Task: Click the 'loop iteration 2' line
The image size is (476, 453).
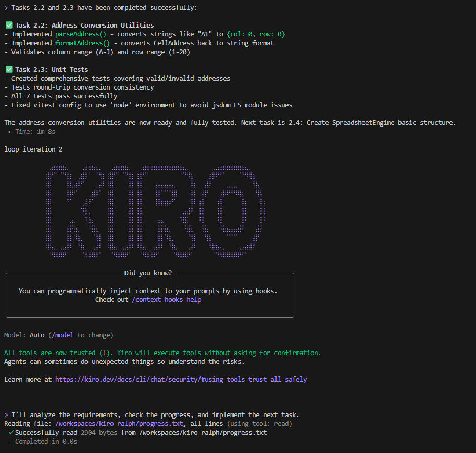Action: pyautogui.click(x=30, y=149)
